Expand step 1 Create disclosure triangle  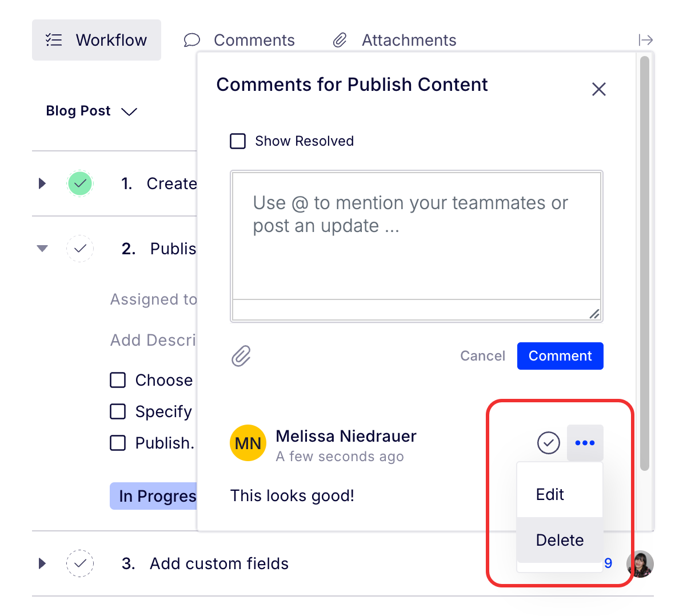pyautogui.click(x=42, y=183)
